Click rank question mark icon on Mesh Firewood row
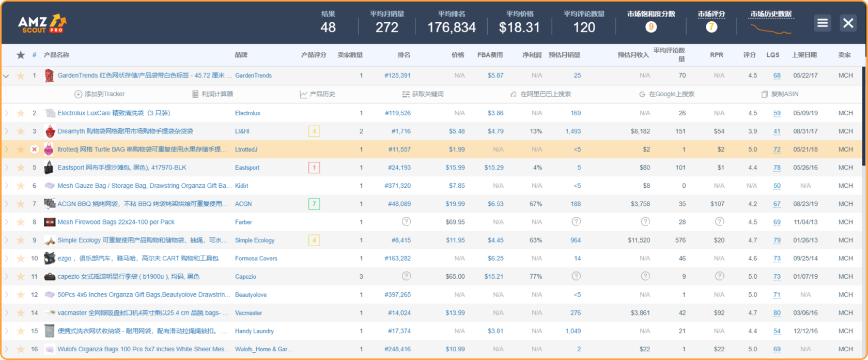 pos(407,222)
